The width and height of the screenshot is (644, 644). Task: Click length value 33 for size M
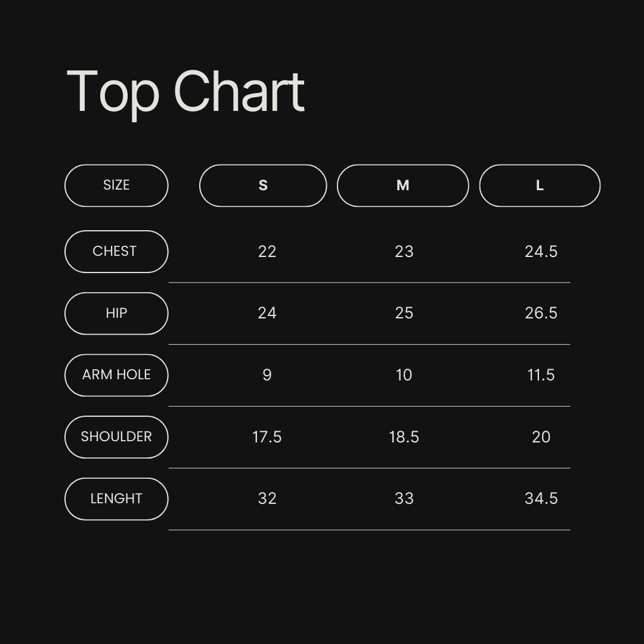point(404,499)
